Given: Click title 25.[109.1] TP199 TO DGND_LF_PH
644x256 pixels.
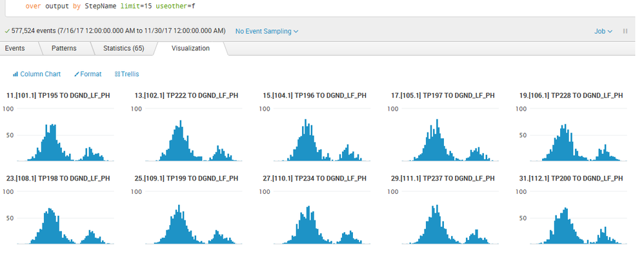Looking at the screenshot, I should point(186,178).
